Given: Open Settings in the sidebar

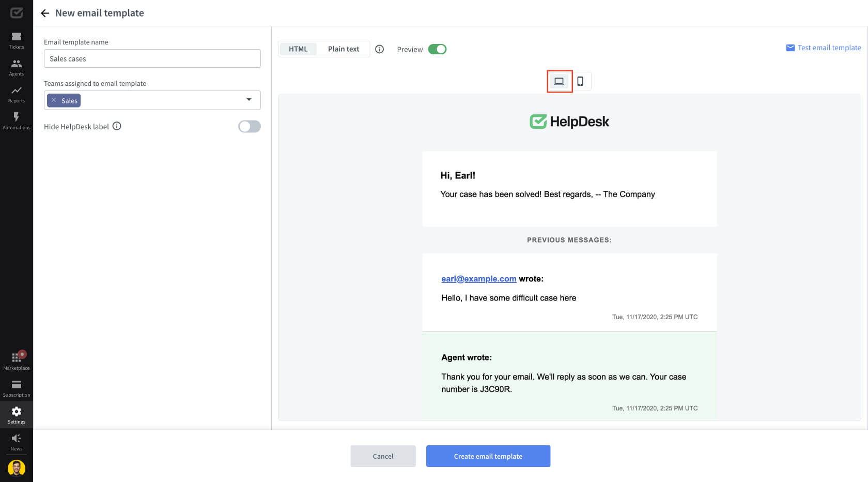Looking at the screenshot, I should (x=17, y=415).
